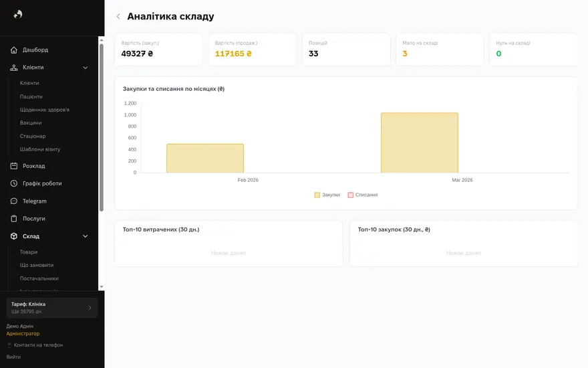Click the Графік роботи clock icon

pos(14,183)
